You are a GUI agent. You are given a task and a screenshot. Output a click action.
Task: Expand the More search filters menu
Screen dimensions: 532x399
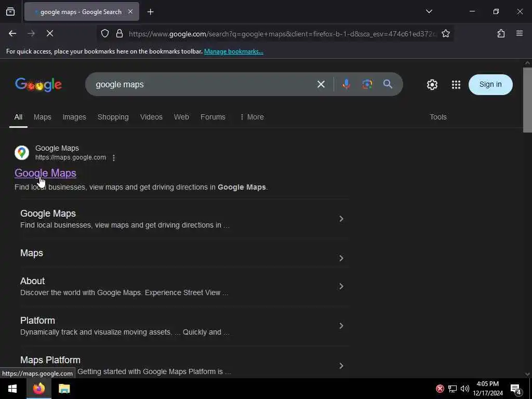click(252, 117)
